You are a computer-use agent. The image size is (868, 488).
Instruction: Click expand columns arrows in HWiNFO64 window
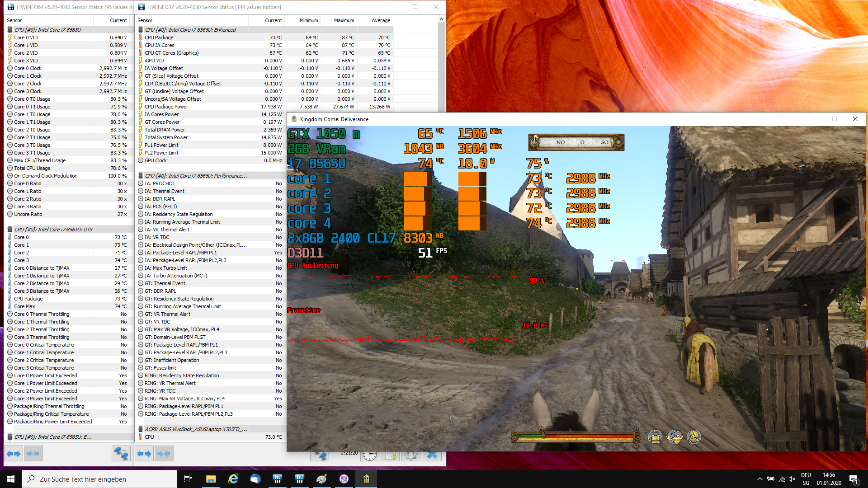pyautogui.click(x=13, y=454)
